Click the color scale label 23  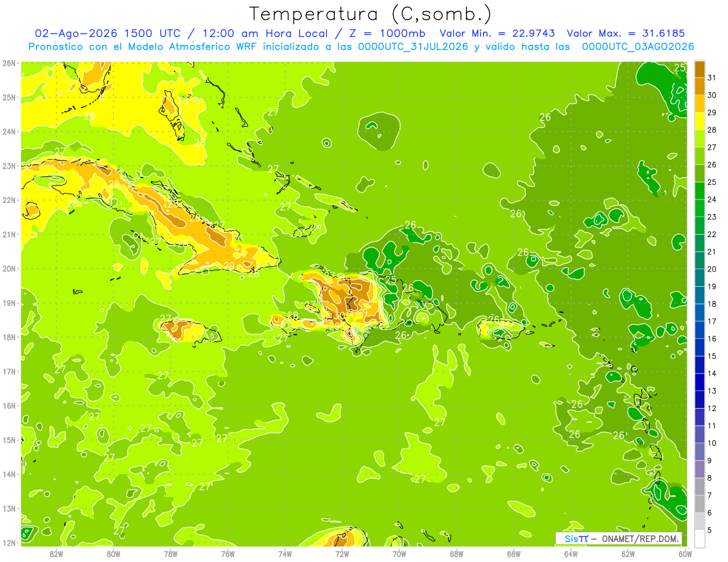click(x=712, y=216)
